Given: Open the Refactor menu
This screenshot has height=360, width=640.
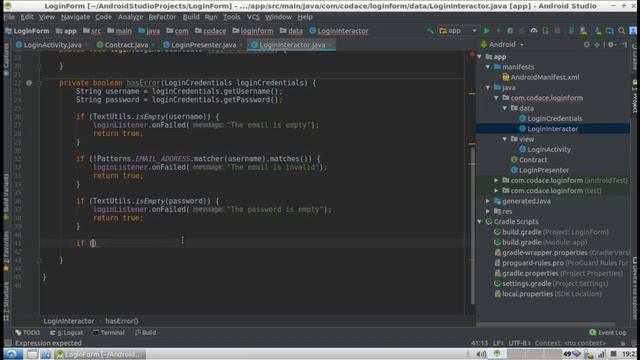Looking at the screenshot, I should (162, 17).
